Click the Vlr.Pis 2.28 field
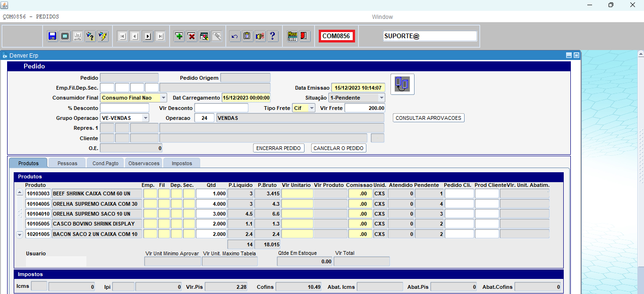644x294 pixels. [x=227, y=287]
